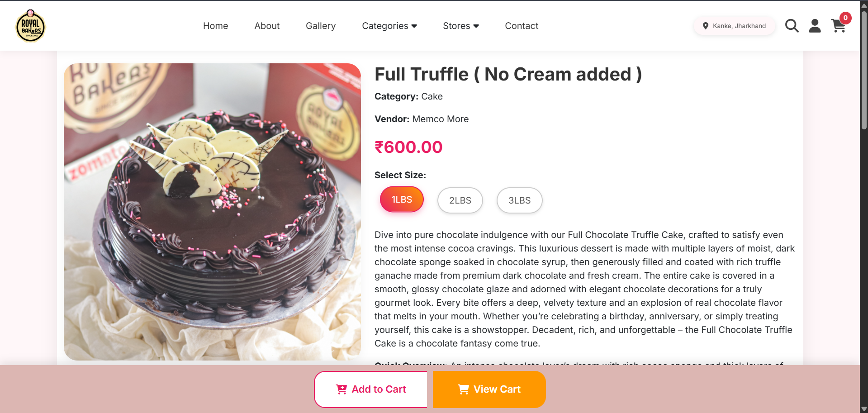The height and width of the screenshot is (413, 868).
Task: Click the location pin icon
Action: click(705, 26)
